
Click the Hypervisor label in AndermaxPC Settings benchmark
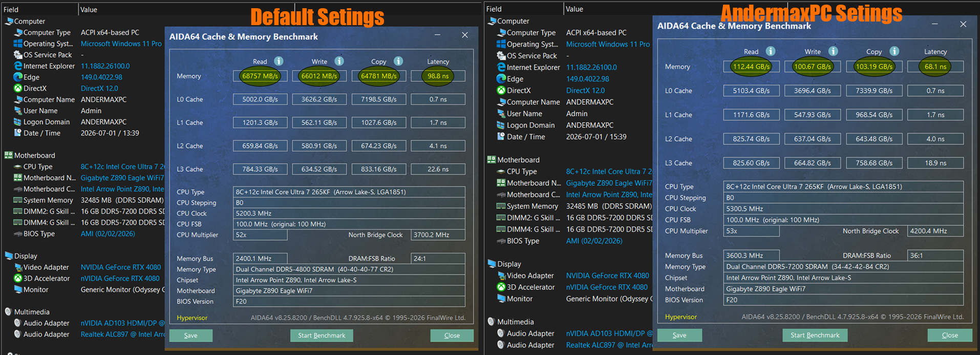681,317
